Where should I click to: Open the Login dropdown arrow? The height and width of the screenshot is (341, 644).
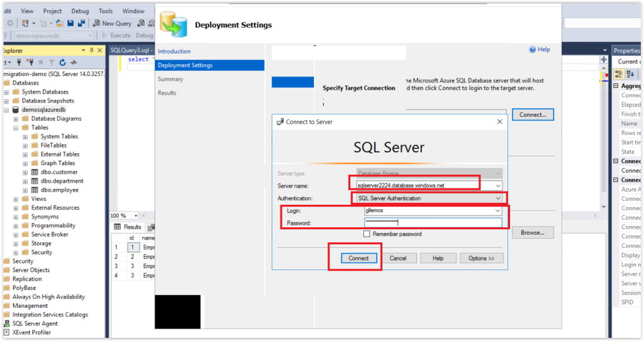[x=497, y=210]
